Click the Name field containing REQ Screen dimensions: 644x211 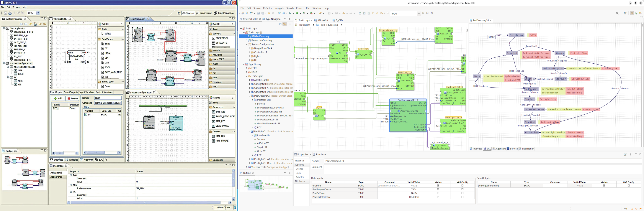click(x=108, y=98)
